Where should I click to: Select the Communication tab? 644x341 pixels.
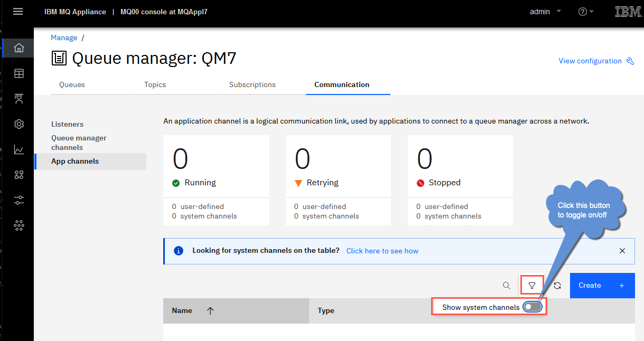[x=348, y=84]
